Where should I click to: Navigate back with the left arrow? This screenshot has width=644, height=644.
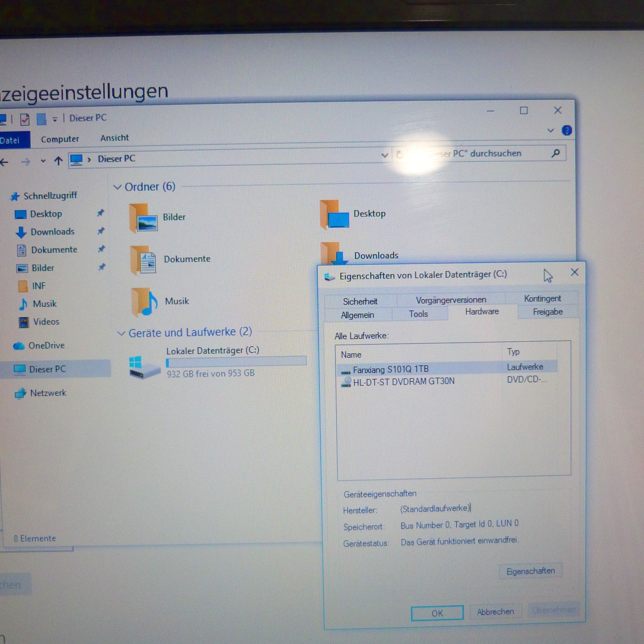4,162
